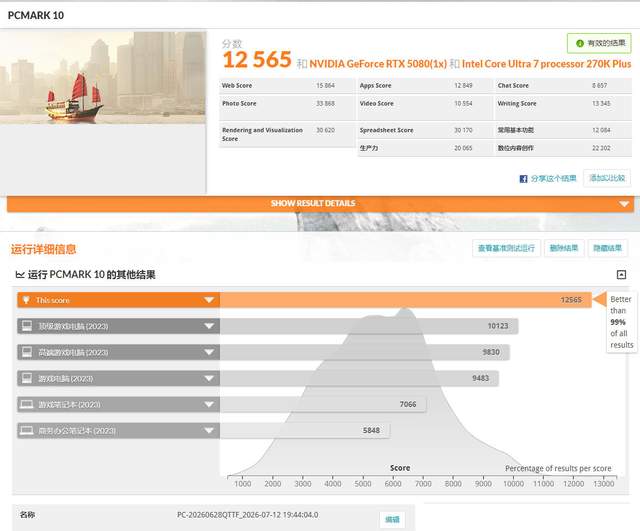Click the chart icon beside 运行 PCMARK 10 heading
Screen dimensions: 640x531
(20, 275)
